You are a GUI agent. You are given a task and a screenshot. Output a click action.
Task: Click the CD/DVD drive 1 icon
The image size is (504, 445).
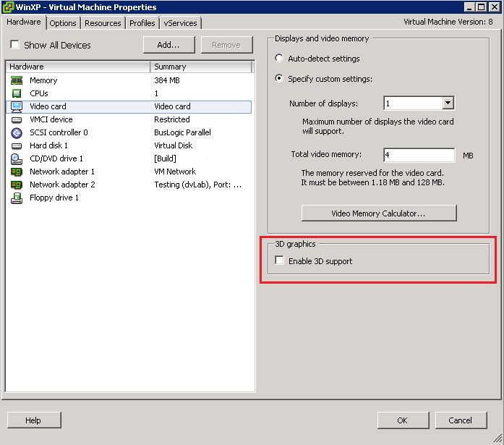click(17, 158)
